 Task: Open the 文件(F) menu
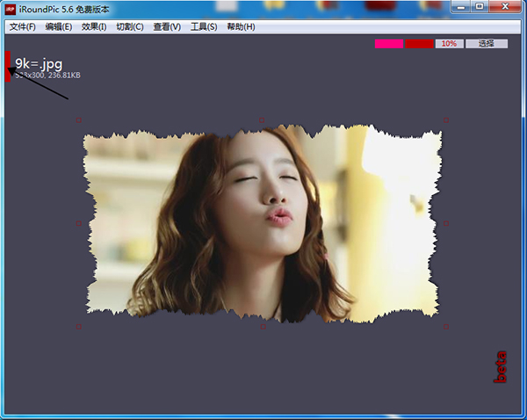click(23, 27)
